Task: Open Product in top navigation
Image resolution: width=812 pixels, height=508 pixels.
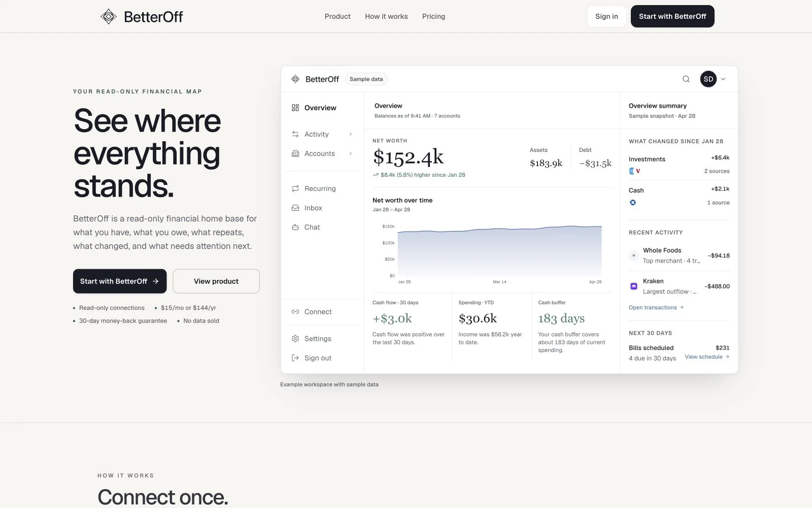Action: (337, 16)
